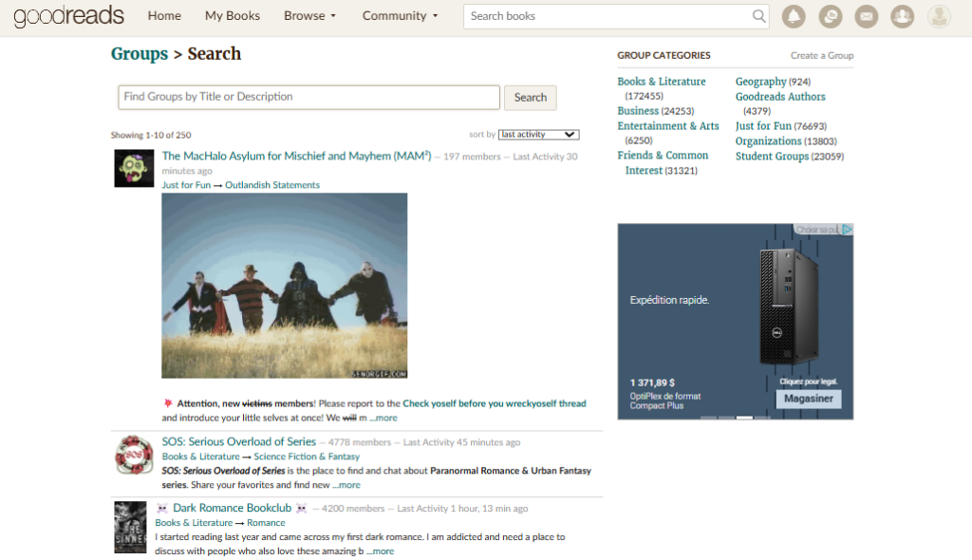
Task: Open Friends & Common Interest category
Action: pos(663,162)
